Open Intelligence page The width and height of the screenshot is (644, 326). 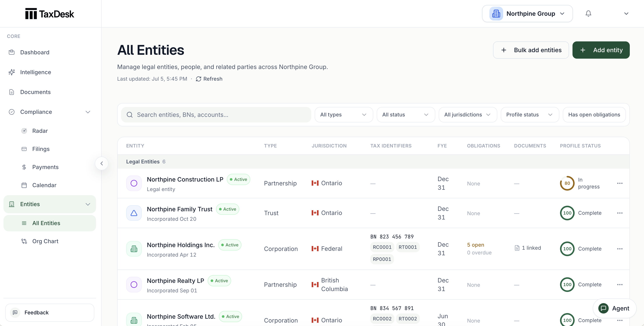coord(50,72)
